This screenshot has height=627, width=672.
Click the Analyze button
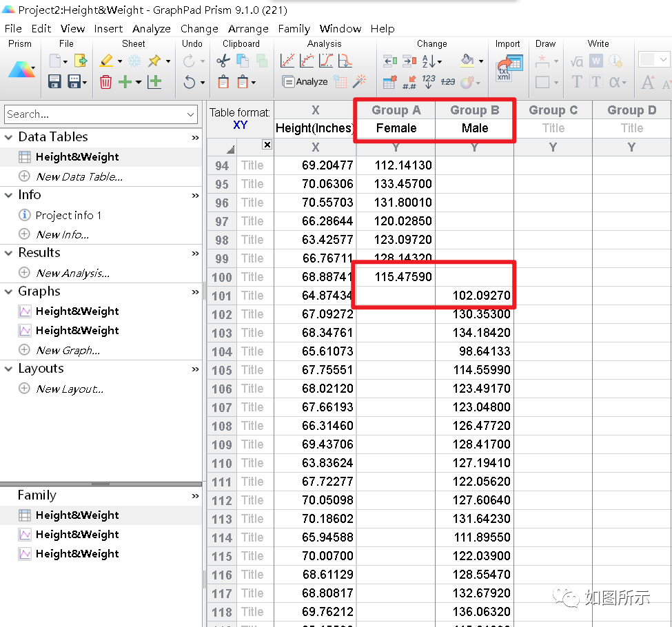pyautogui.click(x=305, y=81)
